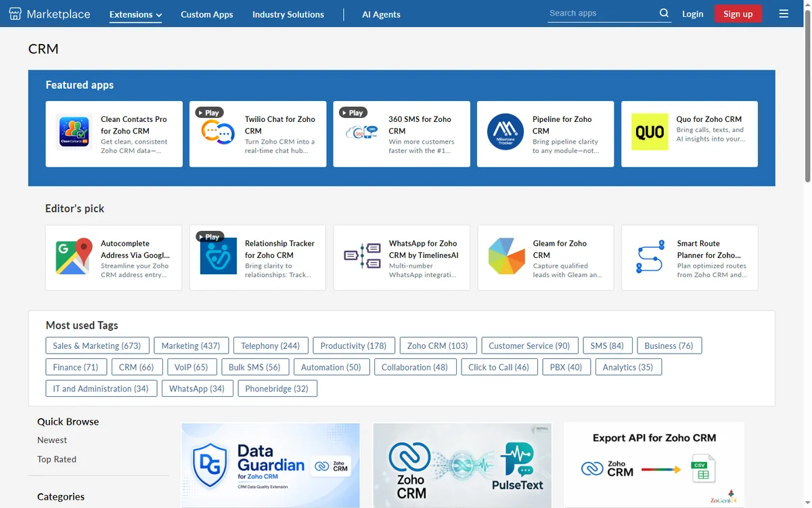Open the AI Agents menu

tap(381, 14)
